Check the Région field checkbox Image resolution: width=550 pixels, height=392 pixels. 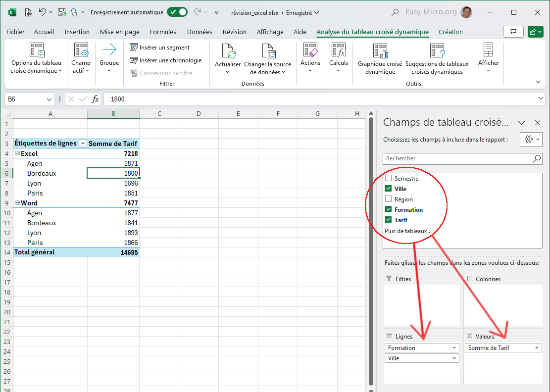(388, 199)
